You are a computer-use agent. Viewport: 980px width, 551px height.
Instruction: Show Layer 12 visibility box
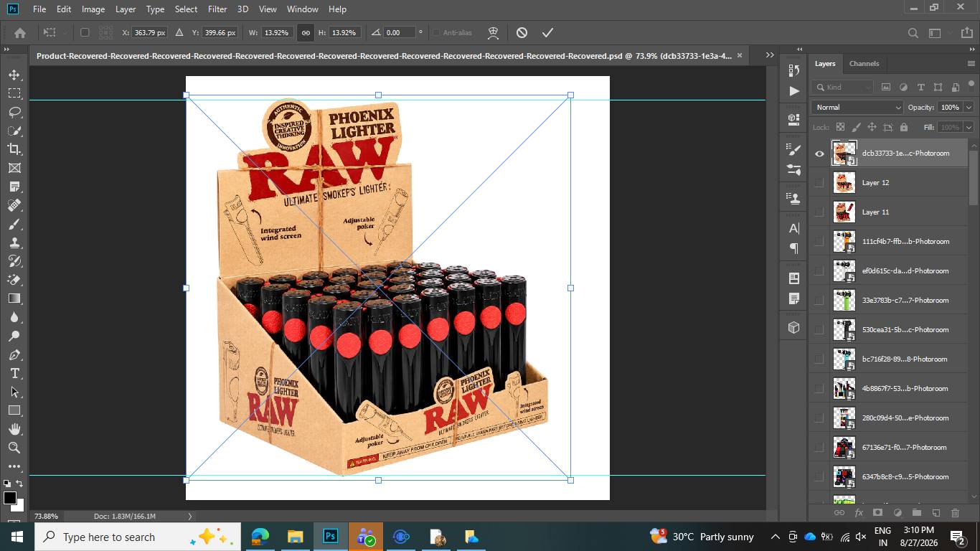tap(819, 182)
